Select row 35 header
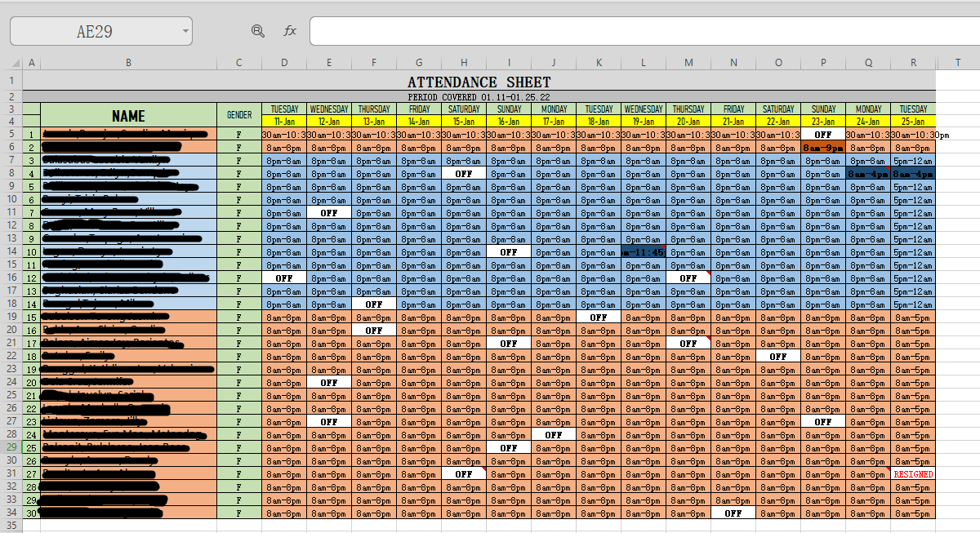Image resolution: width=980 pixels, height=533 pixels. [11, 526]
